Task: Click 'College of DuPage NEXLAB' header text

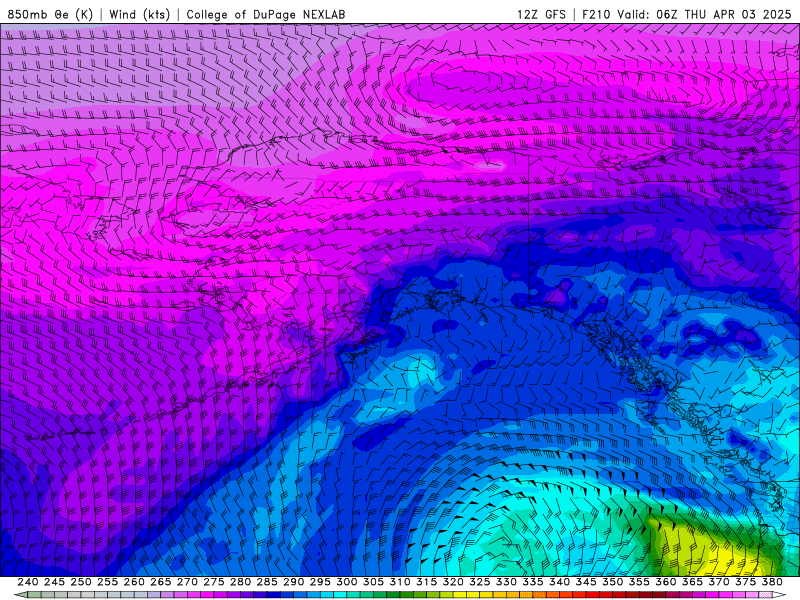Action: pos(266,14)
